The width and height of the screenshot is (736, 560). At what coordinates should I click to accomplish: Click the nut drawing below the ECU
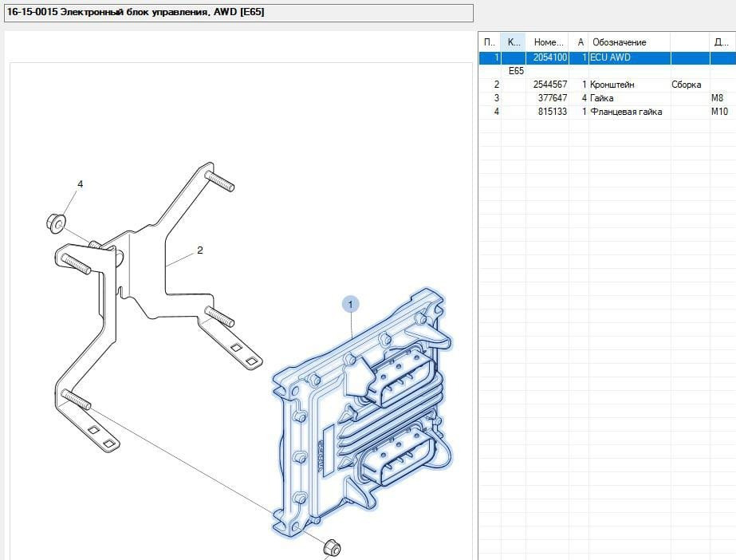pos(333,548)
